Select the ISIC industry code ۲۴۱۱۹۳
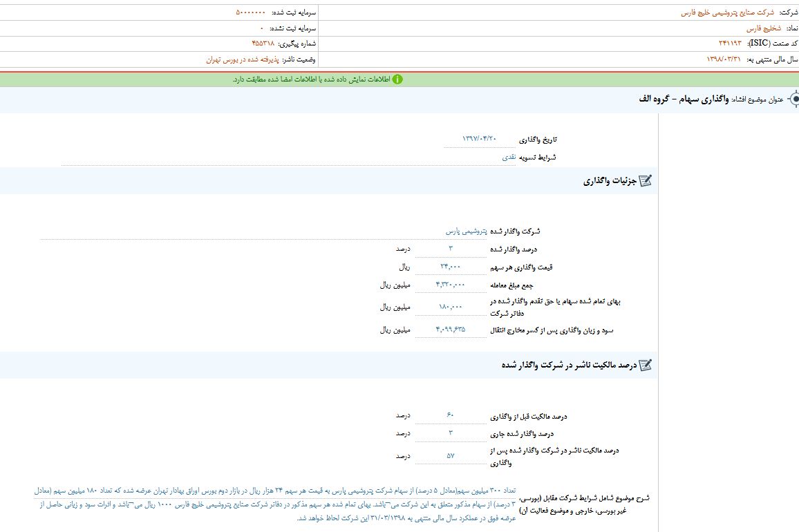Viewport: 799px width, 532px height. (x=730, y=44)
